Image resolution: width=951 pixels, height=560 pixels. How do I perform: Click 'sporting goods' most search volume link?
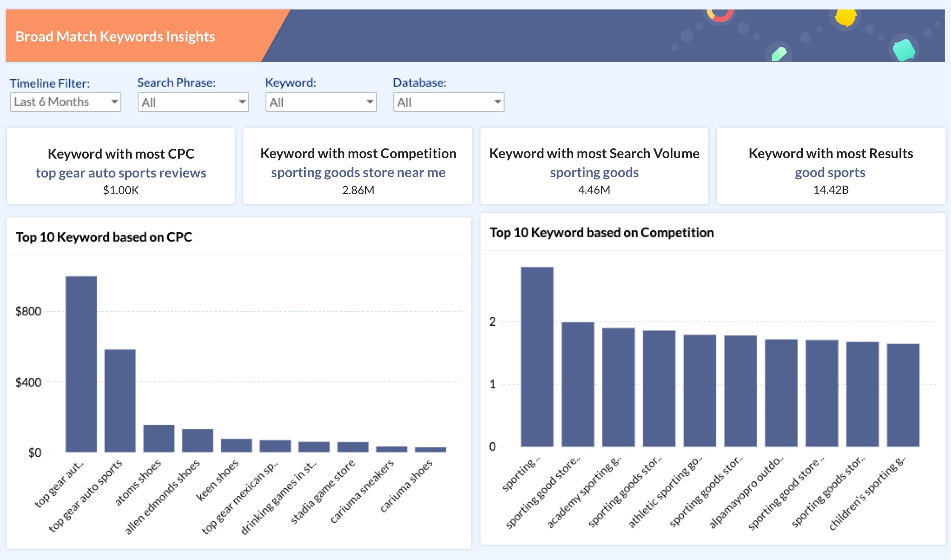point(594,173)
